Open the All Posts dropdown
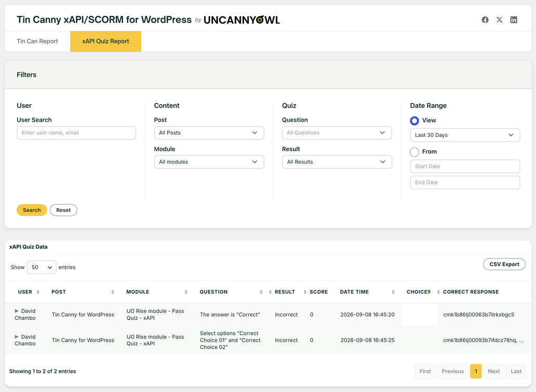This screenshot has width=536, height=392. pos(209,133)
